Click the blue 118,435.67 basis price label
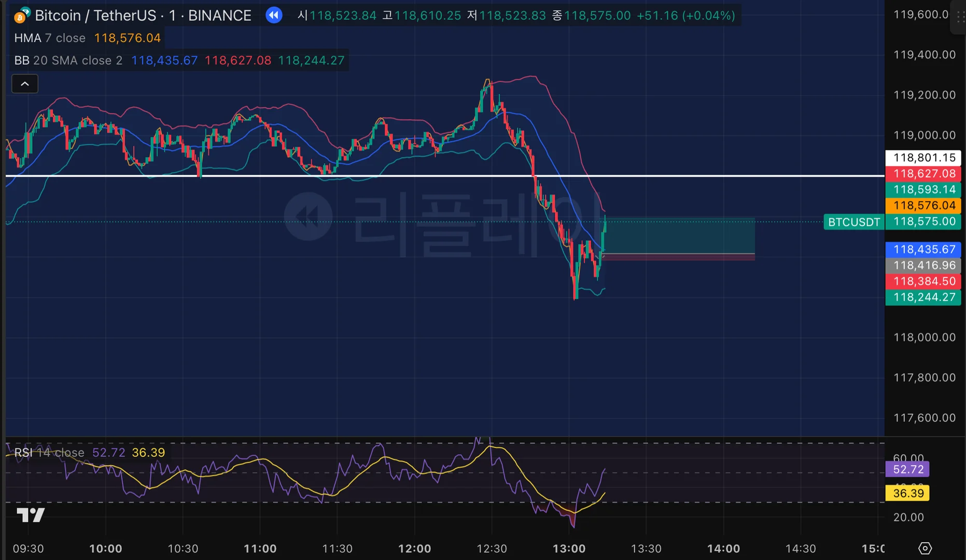966x560 pixels. [923, 249]
